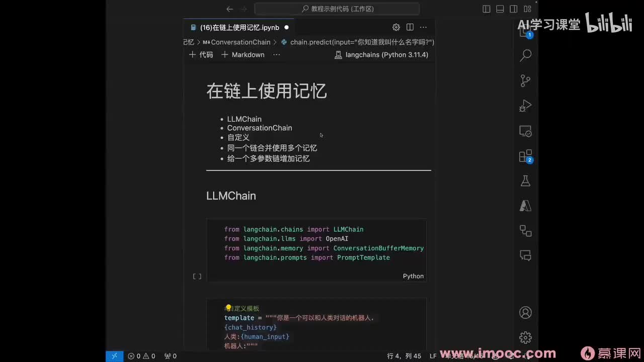The height and width of the screenshot is (362, 644).
Task: Change the LF line ending setting
Action: [433, 356]
